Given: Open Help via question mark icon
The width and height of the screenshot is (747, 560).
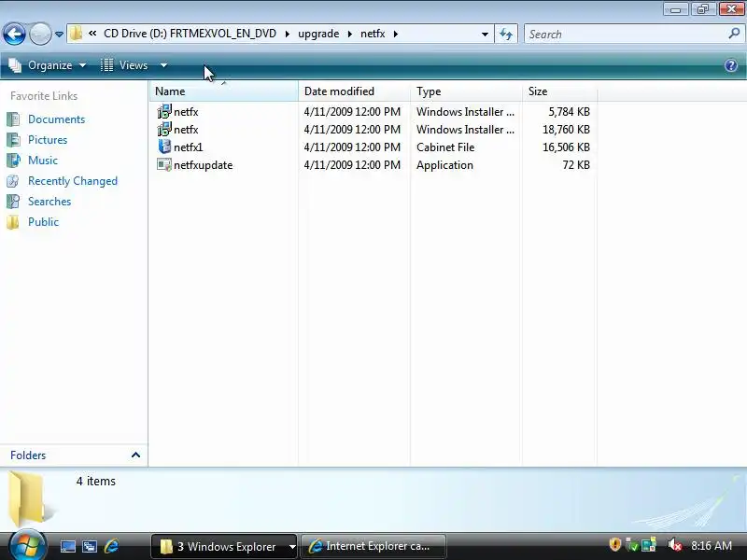Looking at the screenshot, I should point(731,65).
